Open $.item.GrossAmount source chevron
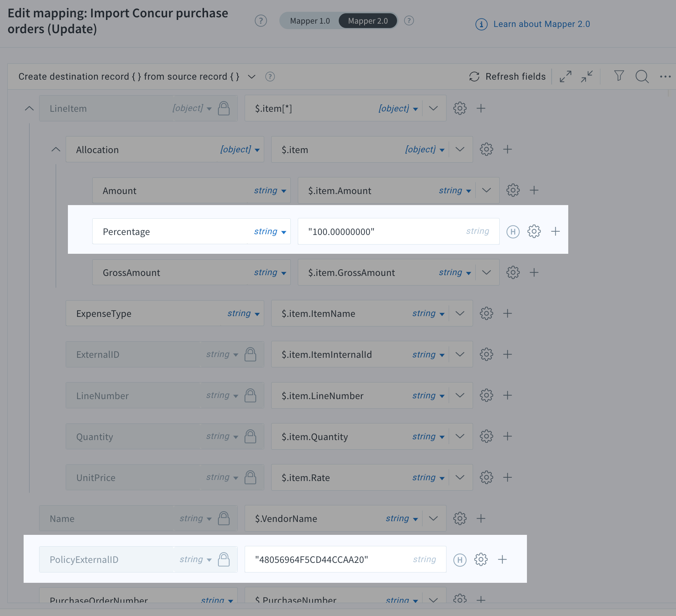The width and height of the screenshot is (676, 616). (486, 273)
